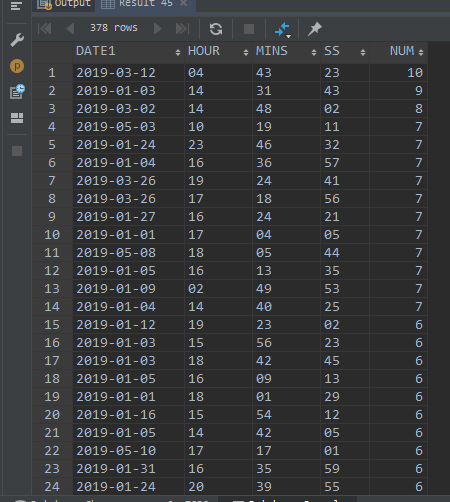Click MINS value 48 in row 3
Image resolution: width=450 pixels, height=502 pixels.
(286, 109)
